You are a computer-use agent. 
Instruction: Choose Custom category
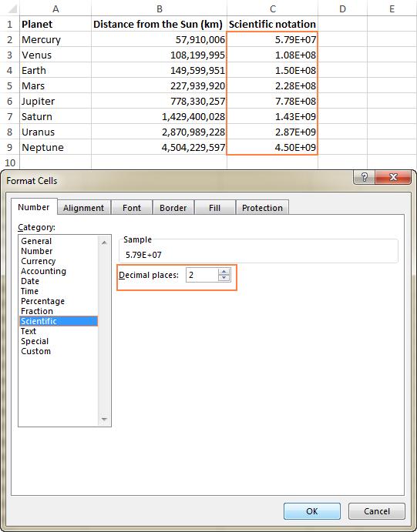[59, 351]
